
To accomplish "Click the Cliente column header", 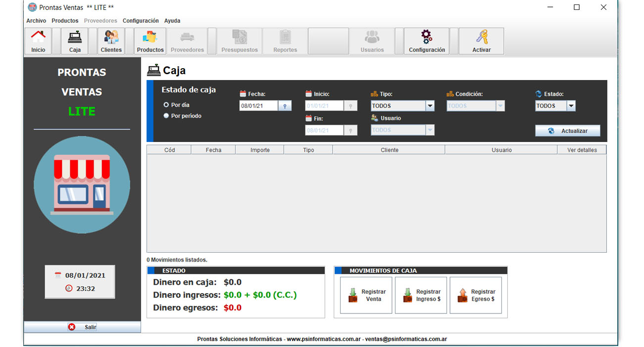I will [389, 150].
